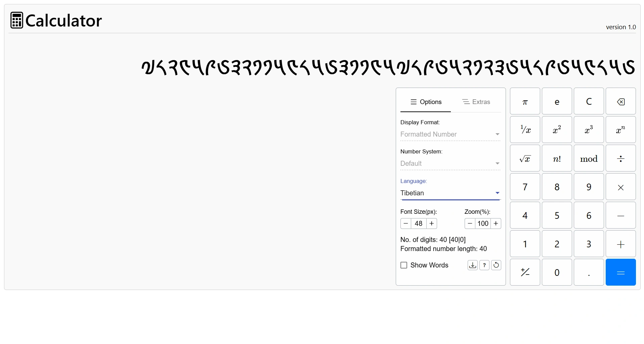Screen dimensions: 644x344
Task: Clear the display with C
Action: [589, 101]
